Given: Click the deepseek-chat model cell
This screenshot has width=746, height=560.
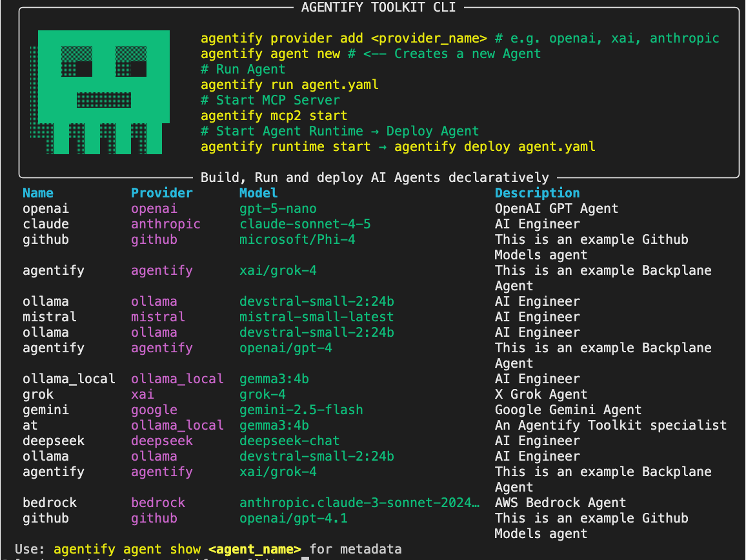Looking at the screenshot, I should (289, 441).
